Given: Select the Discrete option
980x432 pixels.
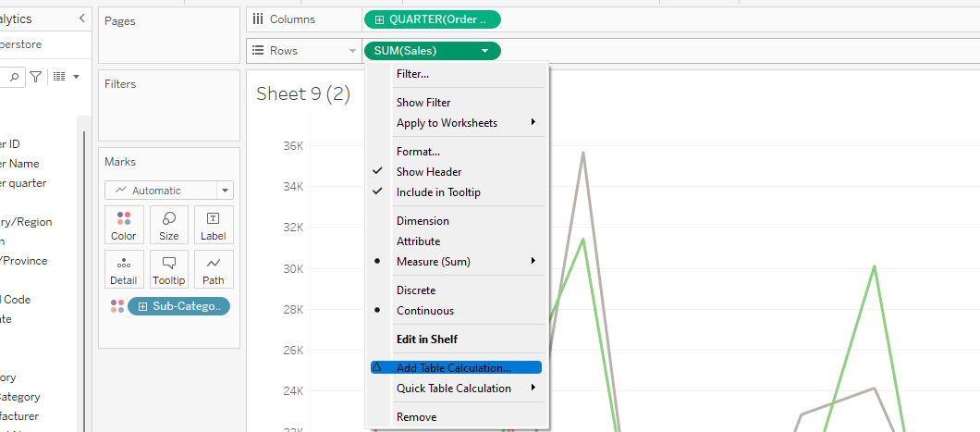Looking at the screenshot, I should click(416, 290).
